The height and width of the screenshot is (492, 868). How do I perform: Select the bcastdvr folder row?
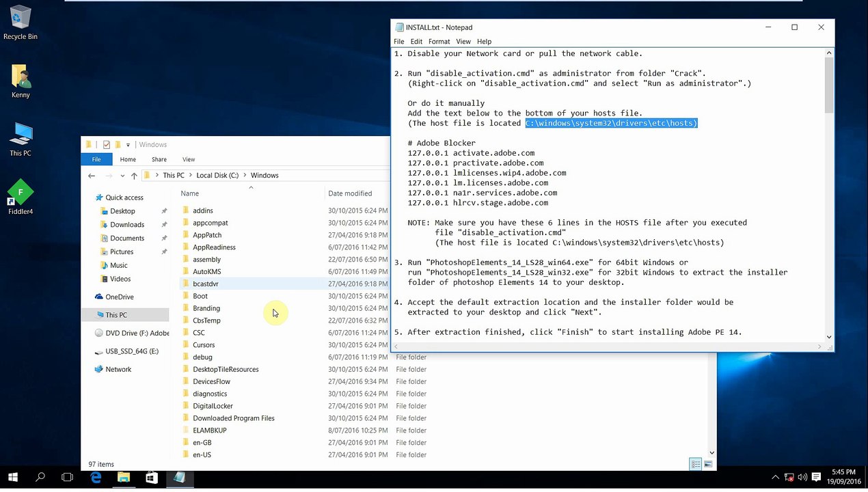pos(284,284)
